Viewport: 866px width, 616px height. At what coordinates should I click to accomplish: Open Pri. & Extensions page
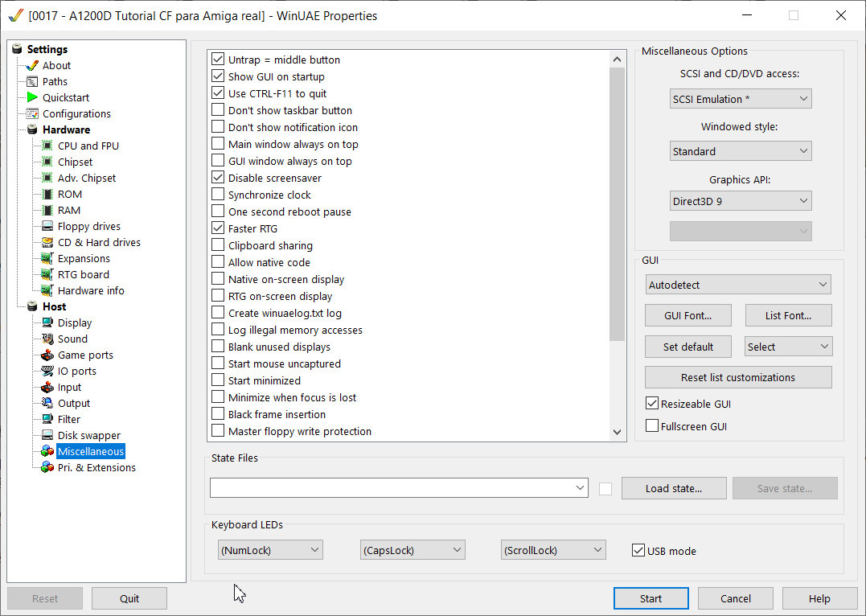pos(96,467)
